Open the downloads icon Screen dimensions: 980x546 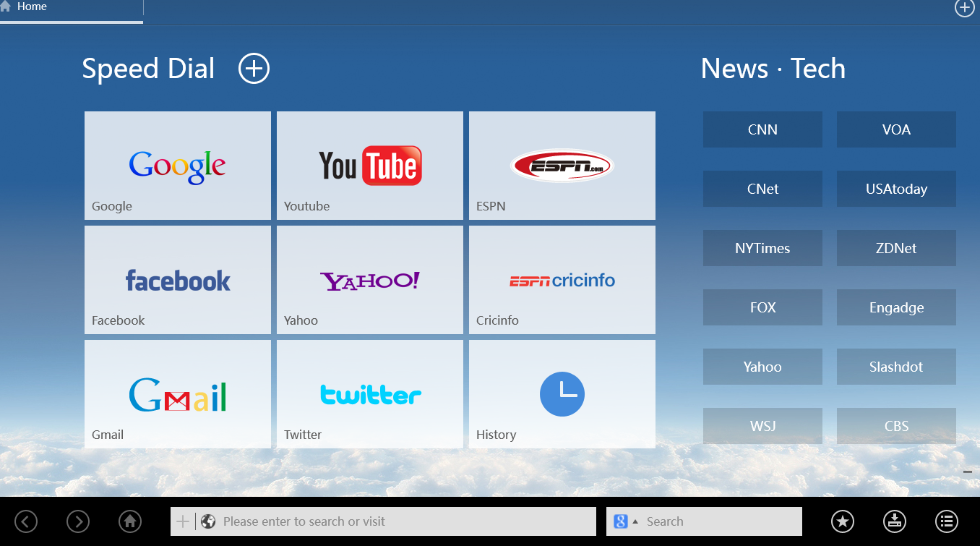tap(895, 521)
